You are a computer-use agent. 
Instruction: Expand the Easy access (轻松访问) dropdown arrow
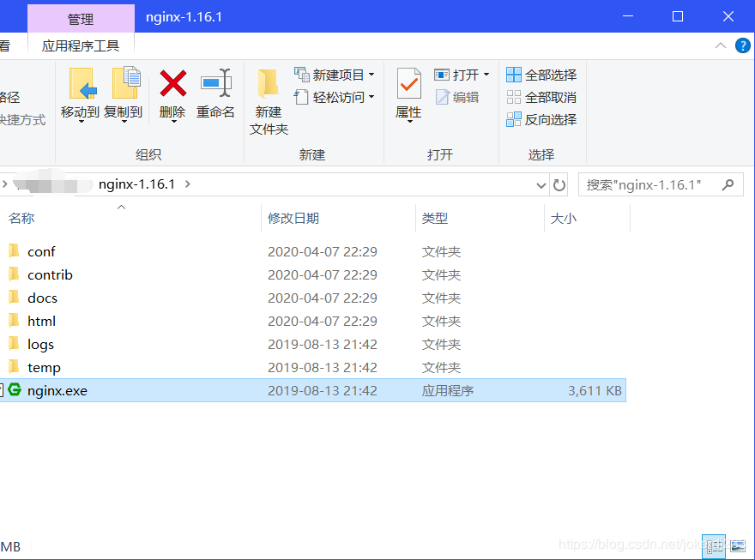[371, 97]
